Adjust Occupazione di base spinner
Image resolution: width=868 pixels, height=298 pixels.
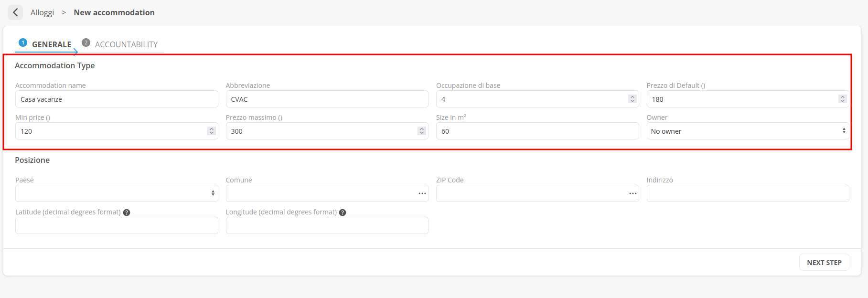pos(632,99)
